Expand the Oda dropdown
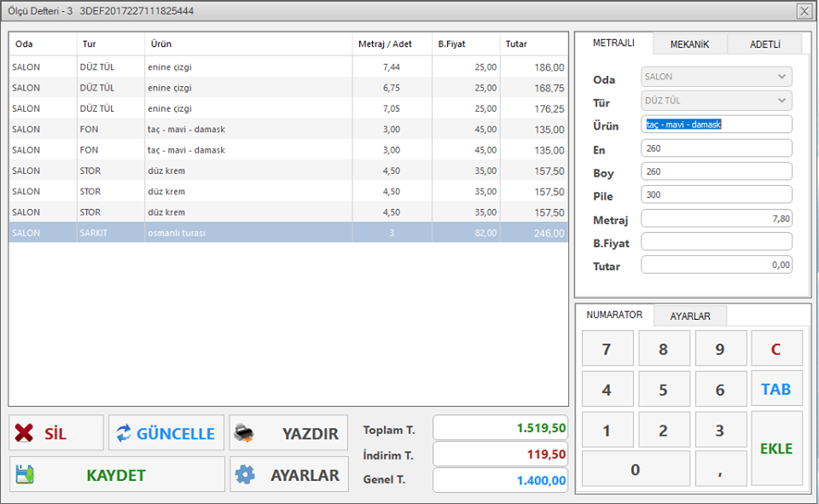 (781, 77)
